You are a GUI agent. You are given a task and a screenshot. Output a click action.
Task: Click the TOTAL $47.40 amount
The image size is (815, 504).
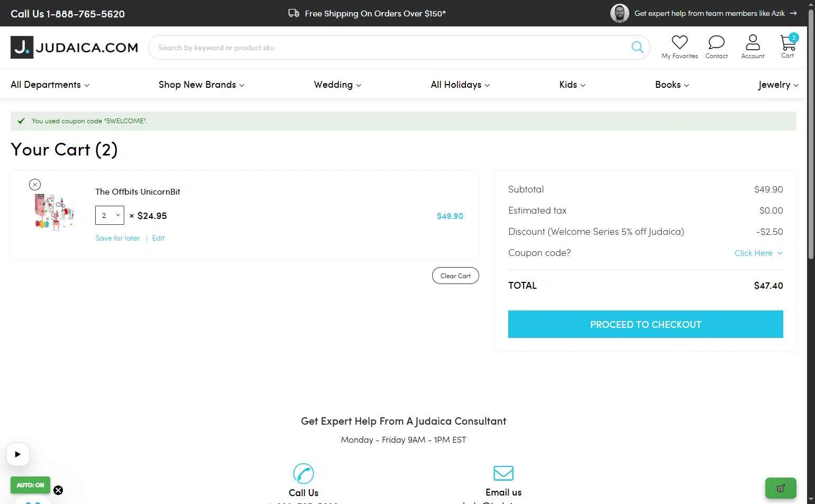pos(768,286)
